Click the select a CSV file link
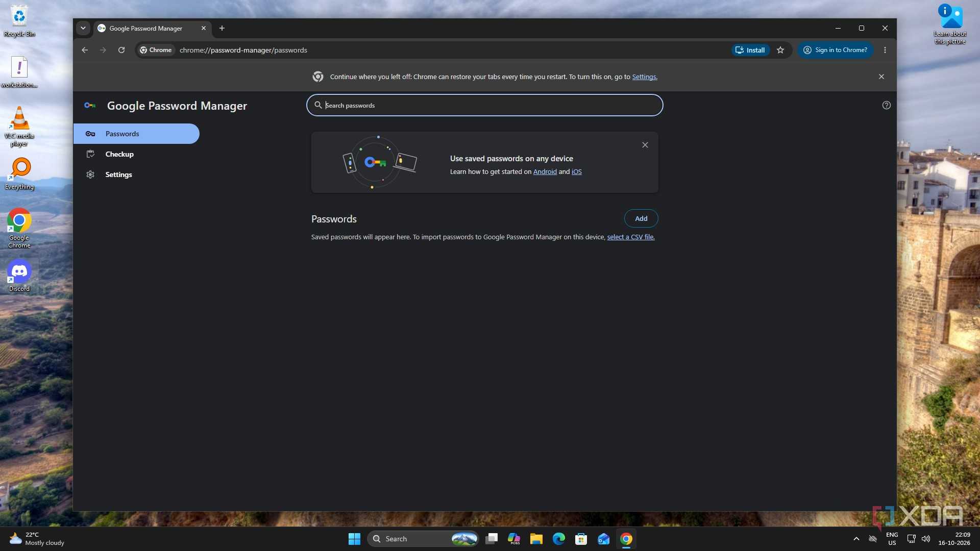This screenshot has width=980, height=551. 631,237
